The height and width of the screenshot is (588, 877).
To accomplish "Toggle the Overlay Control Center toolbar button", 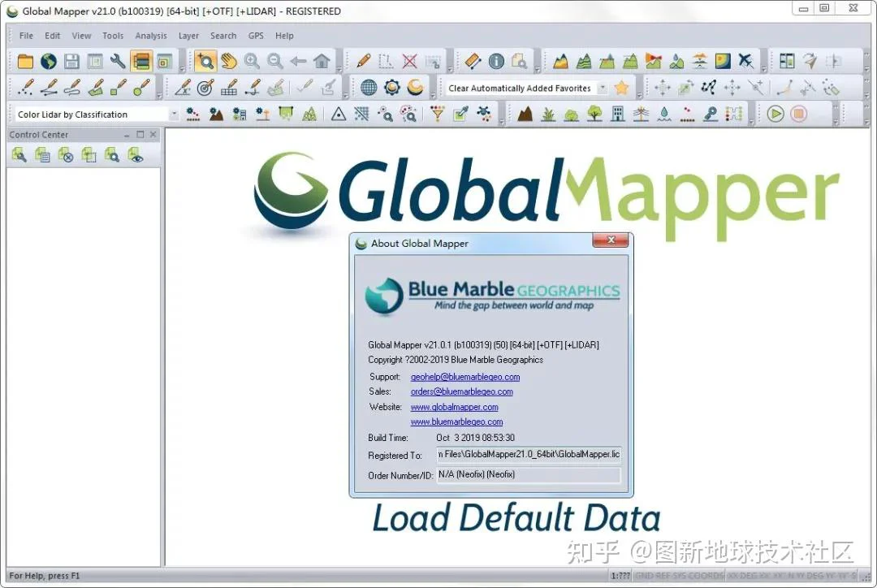I will pyautogui.click(x=141, y=61).
